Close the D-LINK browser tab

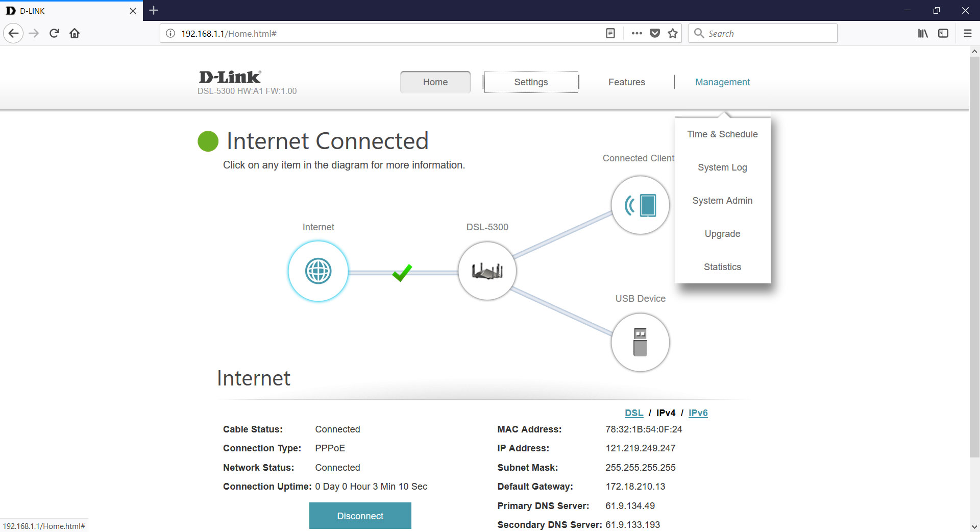pyautogui.click(x=133, y=11)
